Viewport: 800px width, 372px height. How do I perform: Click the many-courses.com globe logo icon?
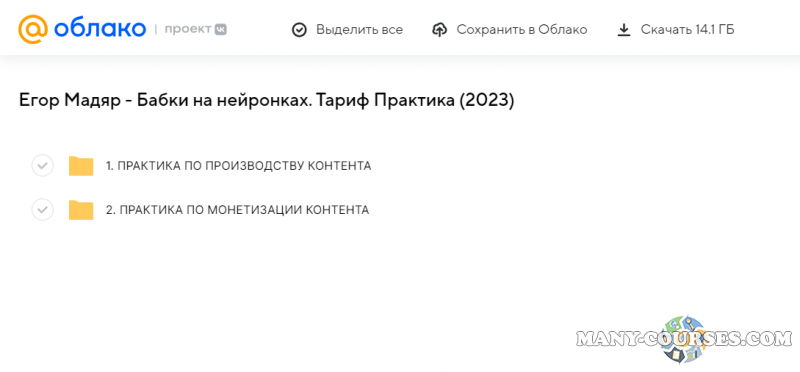pos(684,339)
